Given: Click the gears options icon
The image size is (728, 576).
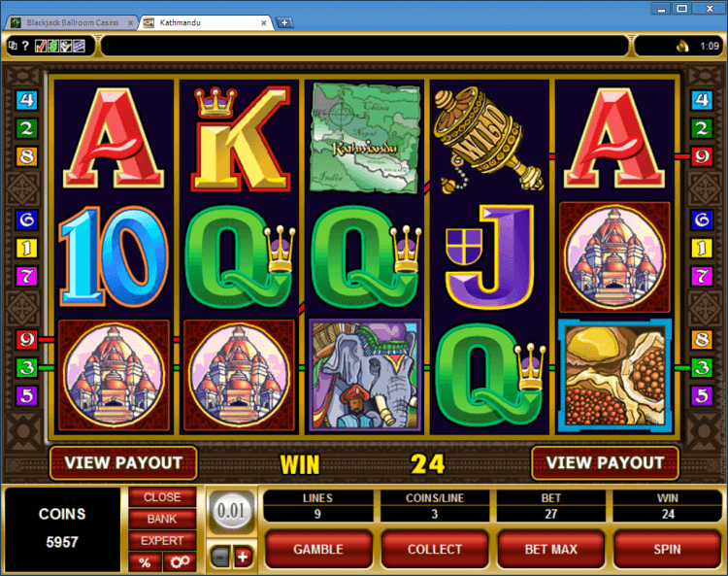Looking at the screenshot, I should 180,562.
